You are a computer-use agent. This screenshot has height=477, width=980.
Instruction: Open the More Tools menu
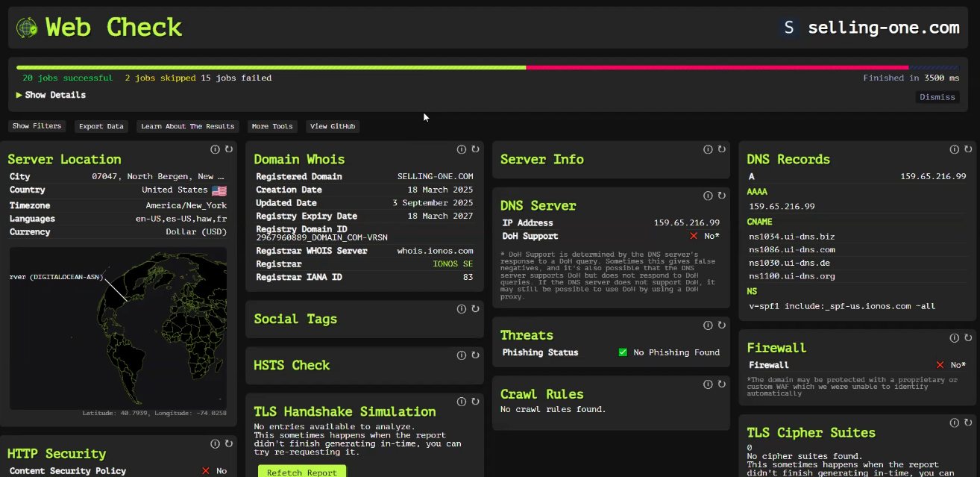[x=271, y=126]
